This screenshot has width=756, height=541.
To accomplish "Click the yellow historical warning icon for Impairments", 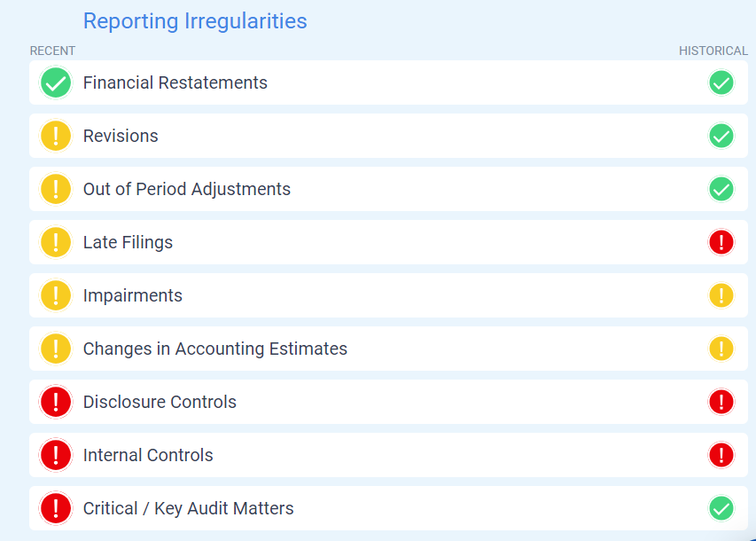I will click(x=721, y=294).
